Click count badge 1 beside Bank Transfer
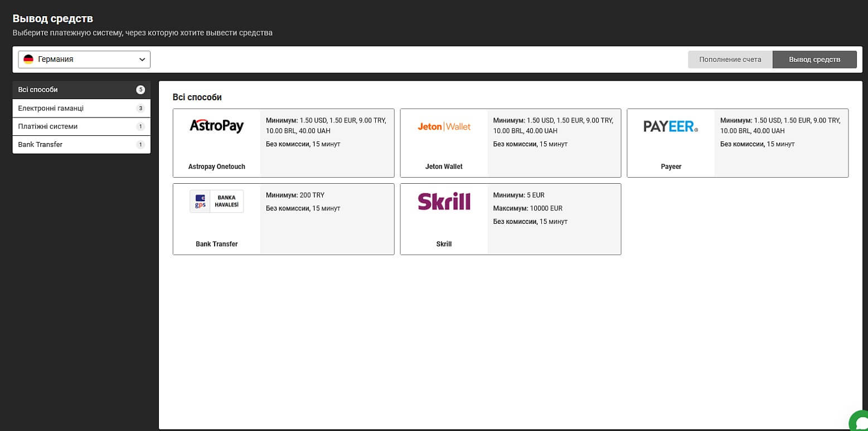868x431 pixels. pyautogui.click(x=140, y=145)
